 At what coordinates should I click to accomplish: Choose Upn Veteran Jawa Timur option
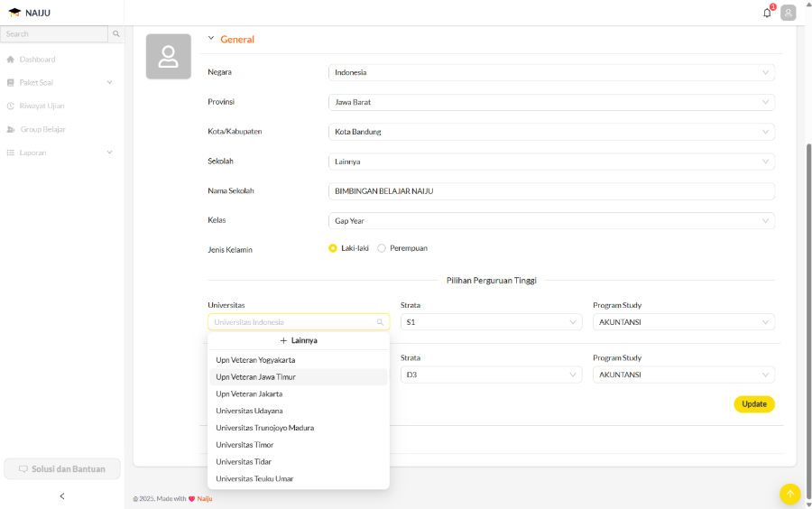(299, 377)
